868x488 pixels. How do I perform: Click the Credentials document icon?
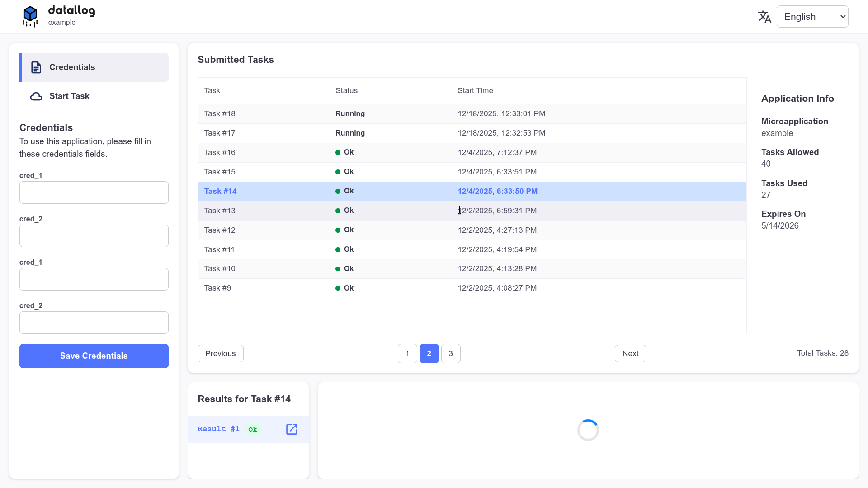tap(36, 67)
